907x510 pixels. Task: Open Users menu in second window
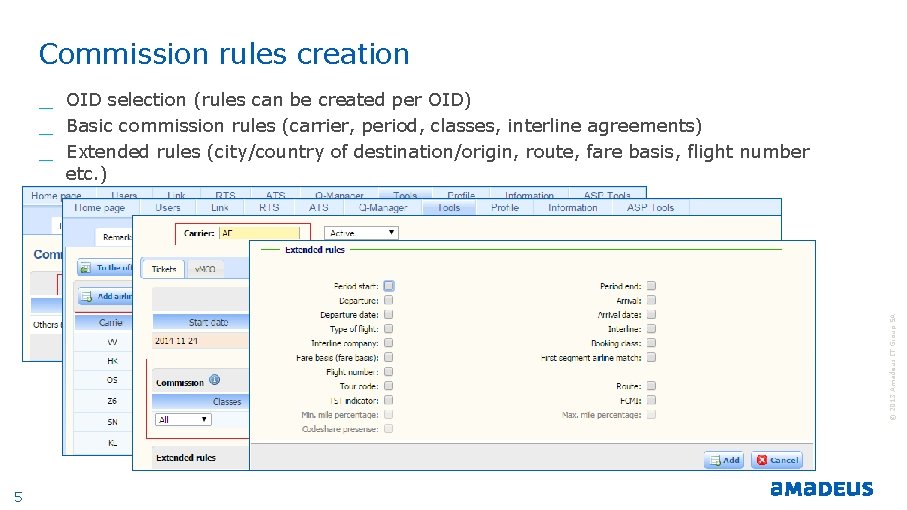168,208
